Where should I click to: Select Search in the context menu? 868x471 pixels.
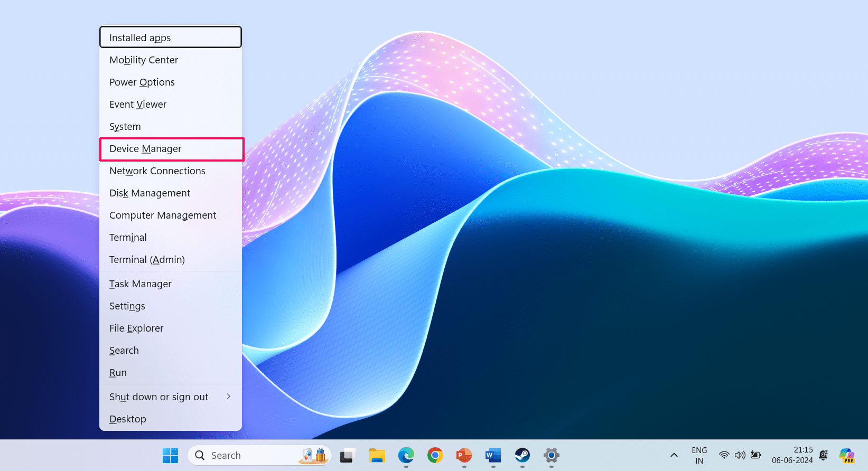tap(171, 350)
